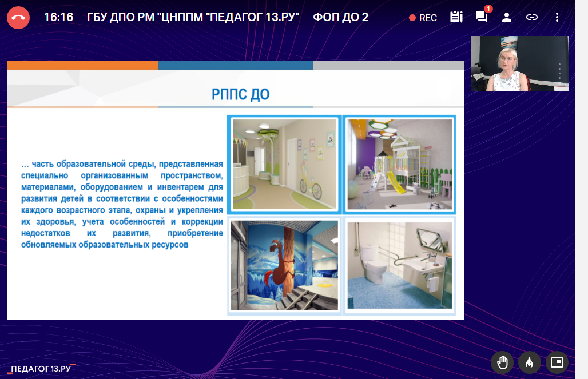
Task: Open chat with one unread message
Action: [x=482, y=17]
